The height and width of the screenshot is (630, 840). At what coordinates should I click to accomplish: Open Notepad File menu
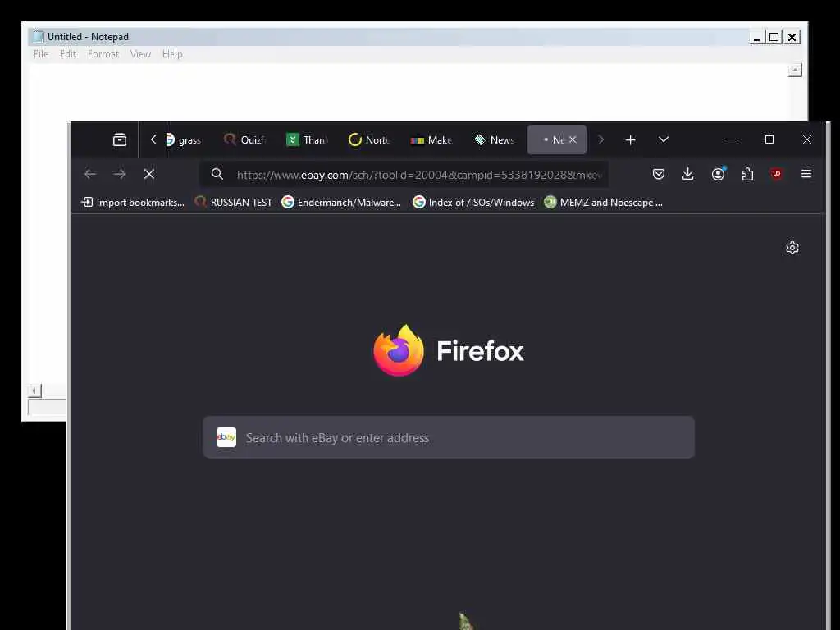click(41, 54)
